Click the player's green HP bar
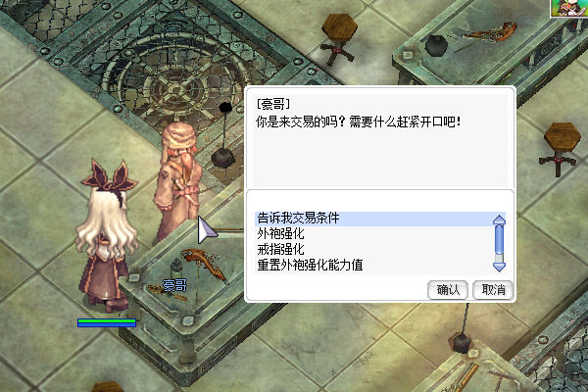 [x=107, y=320]
